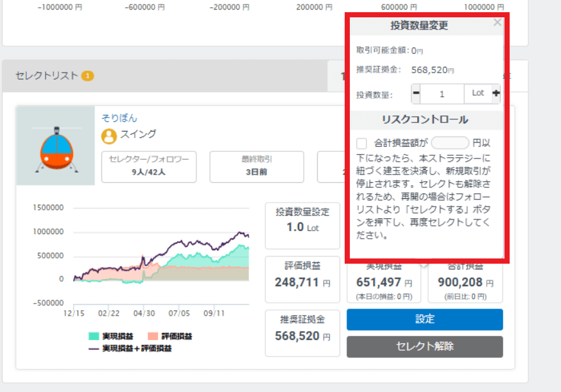This screenshot has height=392, width=561.
Task: Click the セレクト解除 button
Action: [x=424, y=346]
